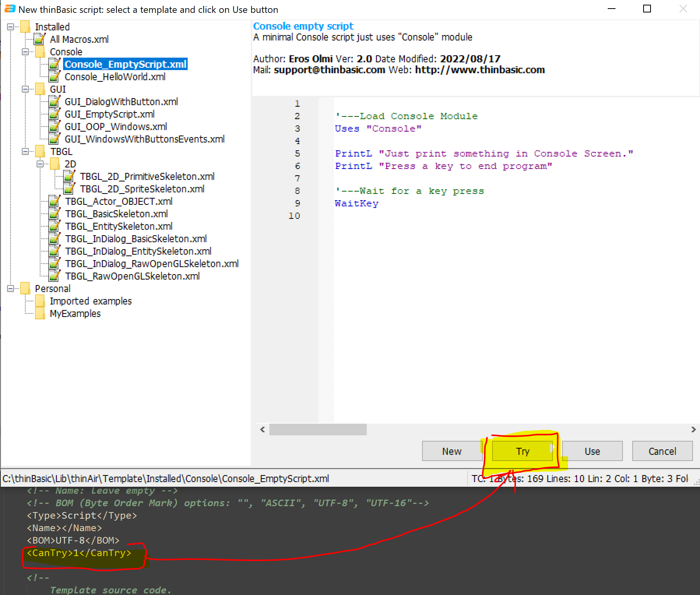
Task: Collapse the Personal tree node
Action: [11, 289]
